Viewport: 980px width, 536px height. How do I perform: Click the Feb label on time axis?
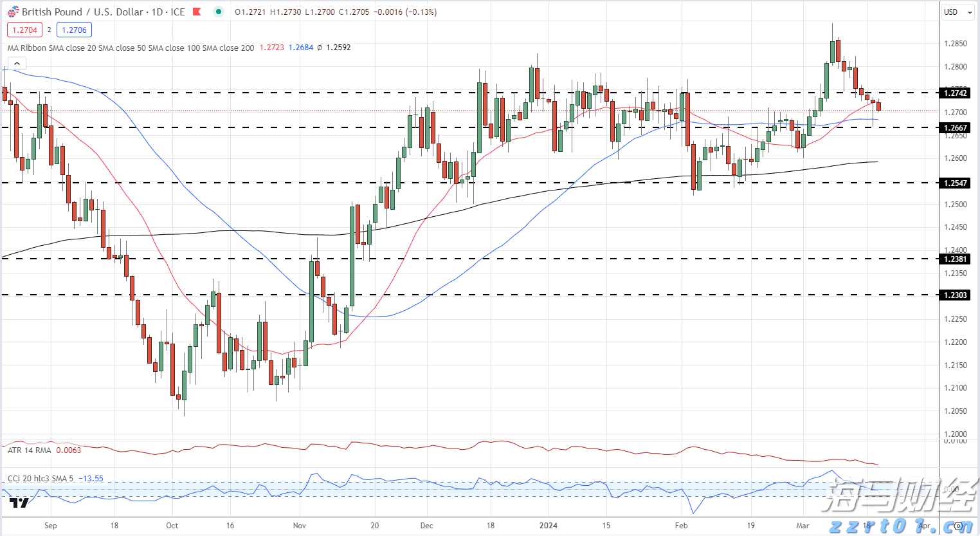click(x=682, y=526)
